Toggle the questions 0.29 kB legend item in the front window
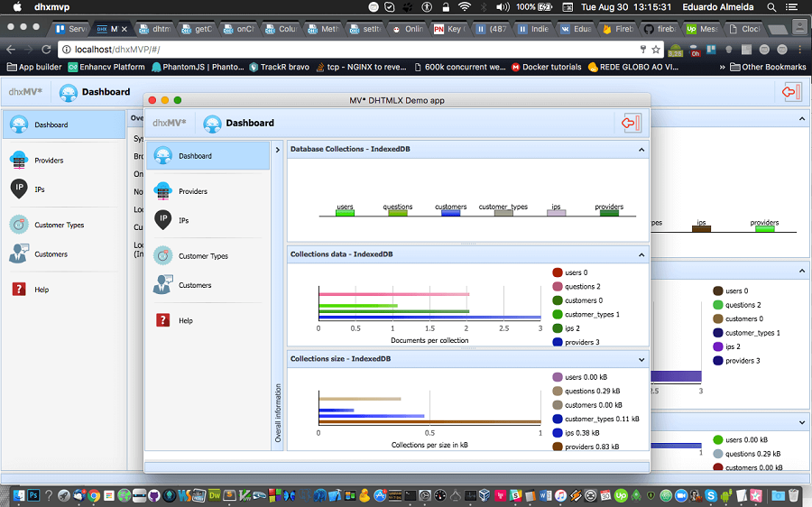Image resolution: width=812 pixels, height=507 pixels. tap(586, 391)
